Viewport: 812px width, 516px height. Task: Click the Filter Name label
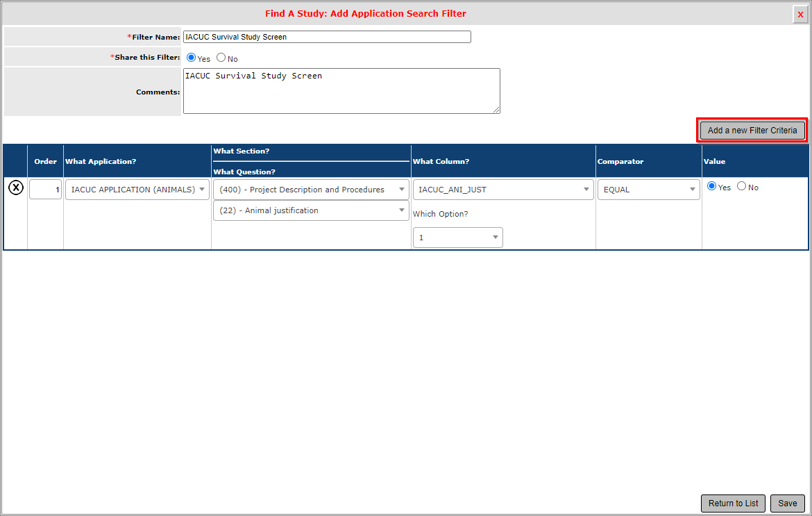tap(155, 38)
